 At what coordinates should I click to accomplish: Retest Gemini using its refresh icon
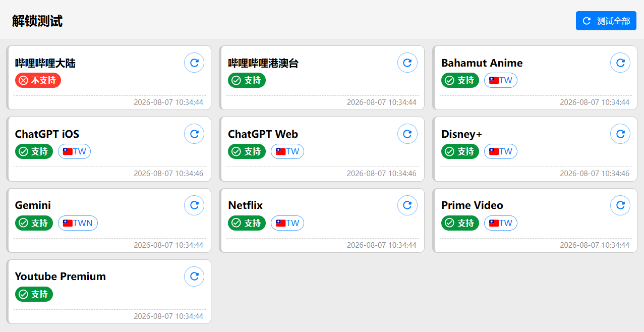point(194,205)
